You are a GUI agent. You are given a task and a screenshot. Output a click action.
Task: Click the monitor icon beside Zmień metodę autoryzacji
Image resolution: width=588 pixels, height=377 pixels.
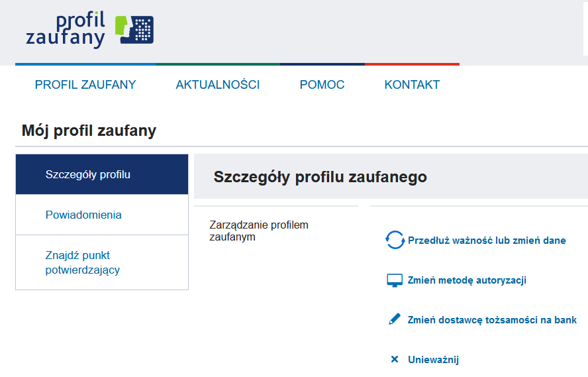click(395, 280)
